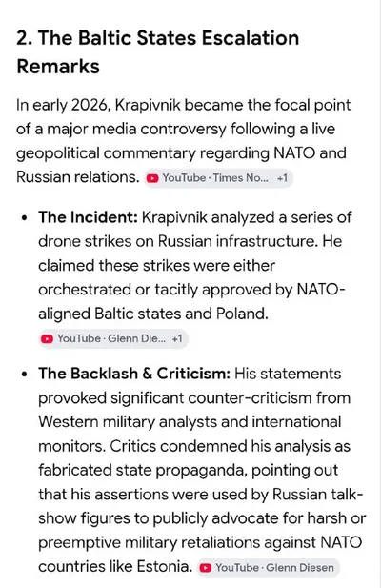Click the bold 'The Backlash & Criticism:' label
Image resolution: width=381 pixels, height=588 pixels.
click(134, 374)
